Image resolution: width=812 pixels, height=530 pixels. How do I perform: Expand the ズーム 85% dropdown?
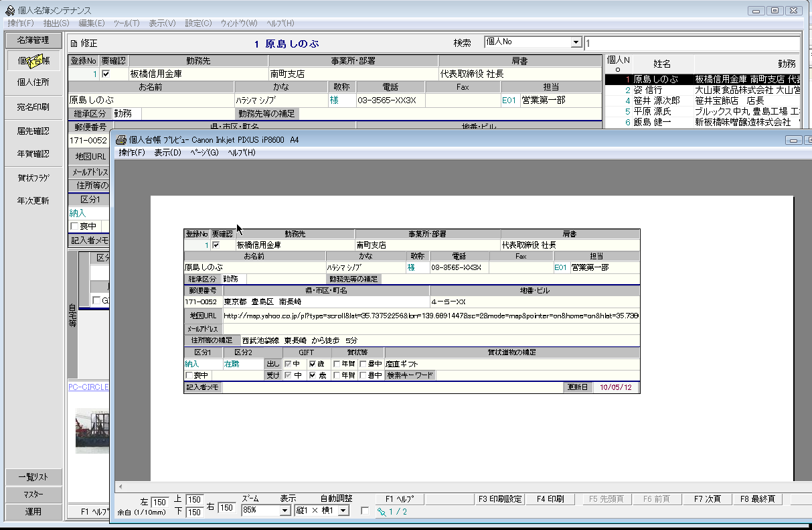287,511
